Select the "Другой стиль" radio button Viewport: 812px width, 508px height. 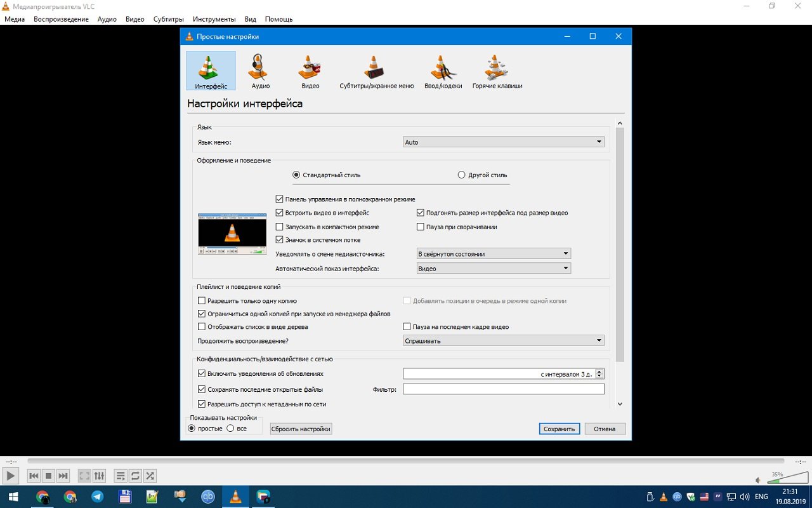point(462,175)
